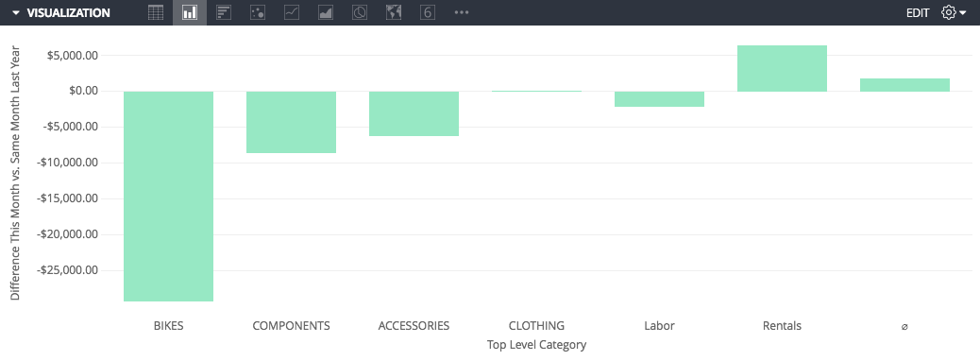
Task: Click the EDIT button
Action: [x=918, y=12]
